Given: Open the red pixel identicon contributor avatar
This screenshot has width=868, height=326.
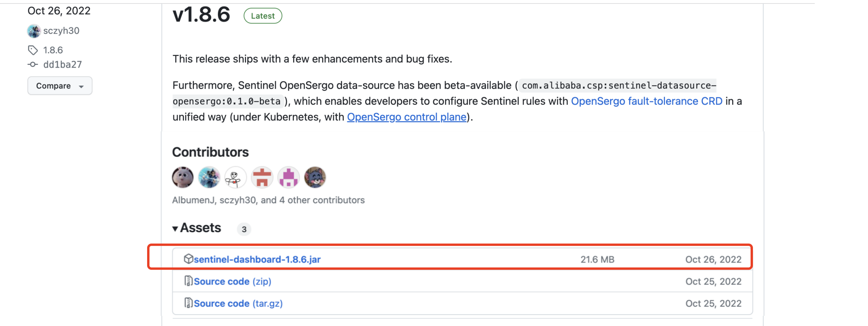Looking at the screenshot, I should click(x=262, y=177).
